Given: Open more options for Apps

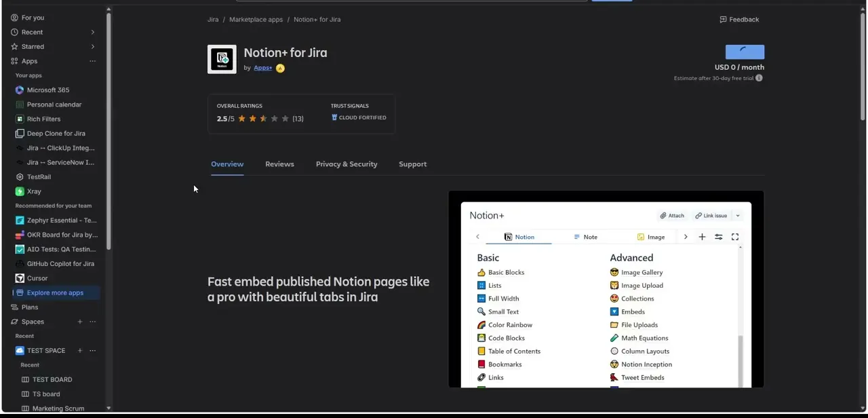Looking at the screenshot, I should pyautogui.click(x=93, y=61).
